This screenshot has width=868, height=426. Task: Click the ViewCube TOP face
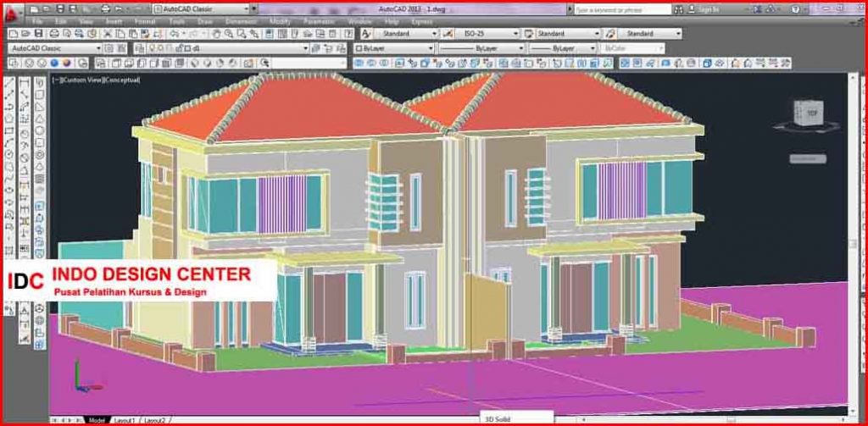coord(811,113)
